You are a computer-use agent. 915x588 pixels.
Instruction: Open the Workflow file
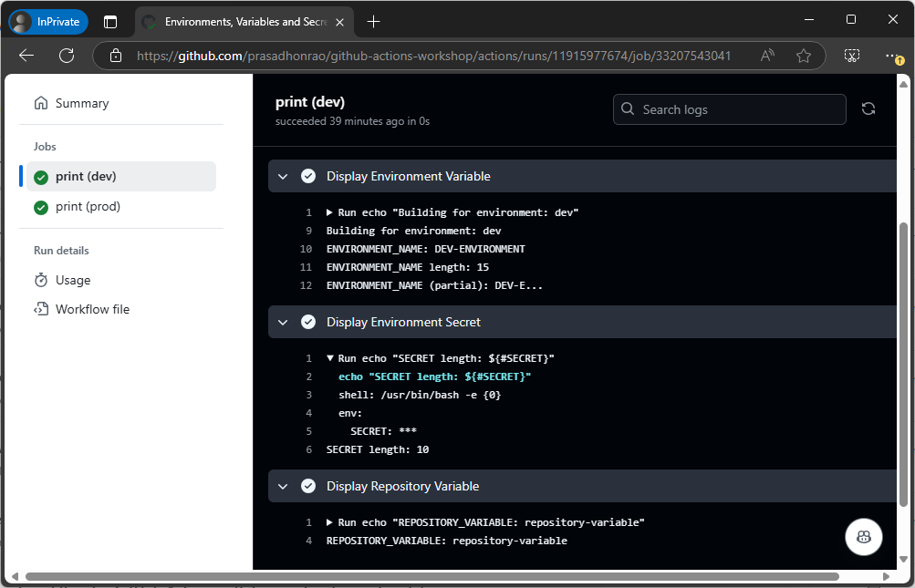91,309
